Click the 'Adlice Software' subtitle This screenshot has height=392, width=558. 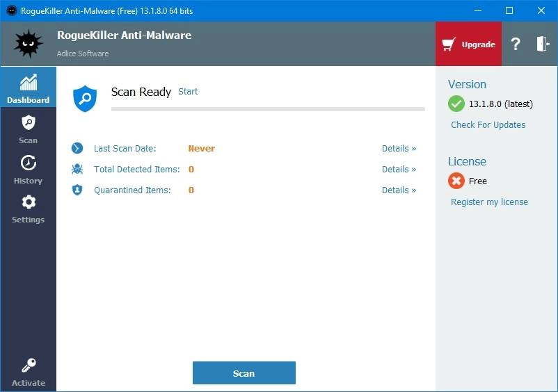click(x=83, y=54)
